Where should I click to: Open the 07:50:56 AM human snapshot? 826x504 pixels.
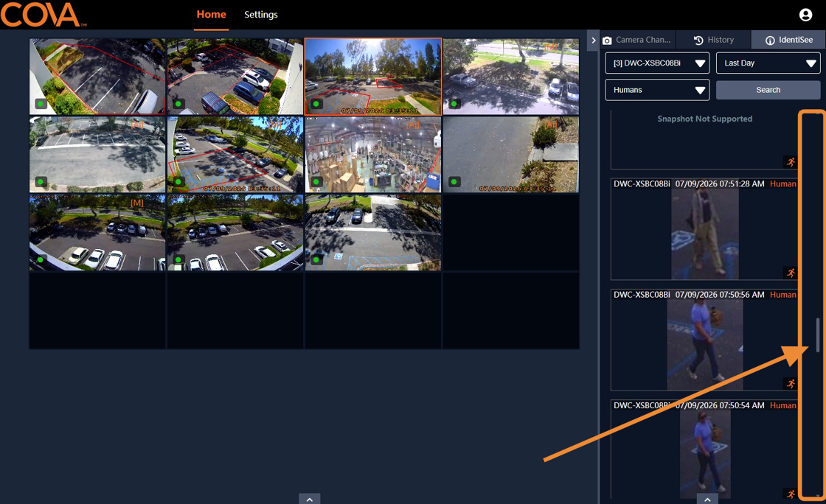pos(705,345)
